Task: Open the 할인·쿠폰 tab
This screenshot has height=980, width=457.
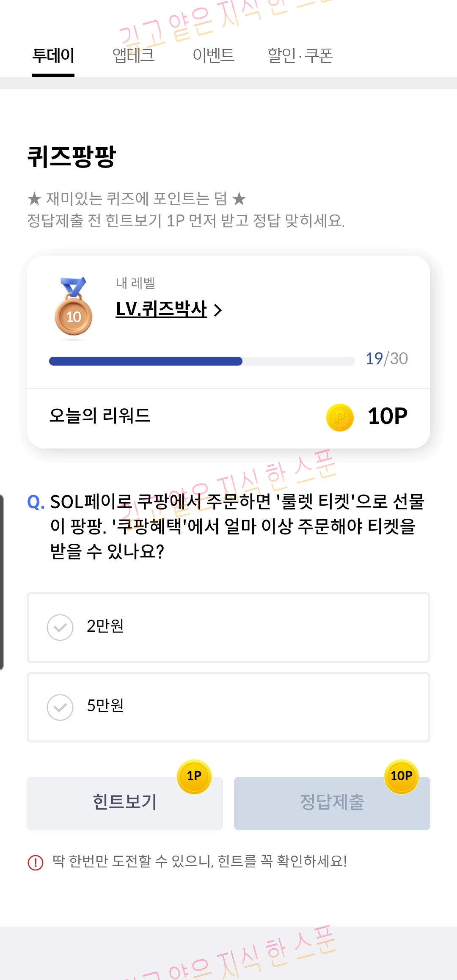Action: [300, 55]
